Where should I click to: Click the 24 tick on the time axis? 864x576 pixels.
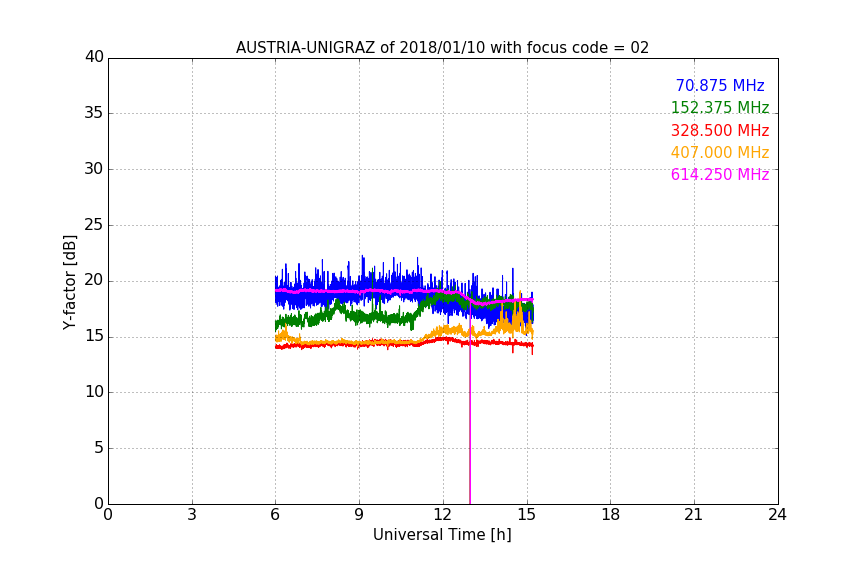(x=777, y=515)
